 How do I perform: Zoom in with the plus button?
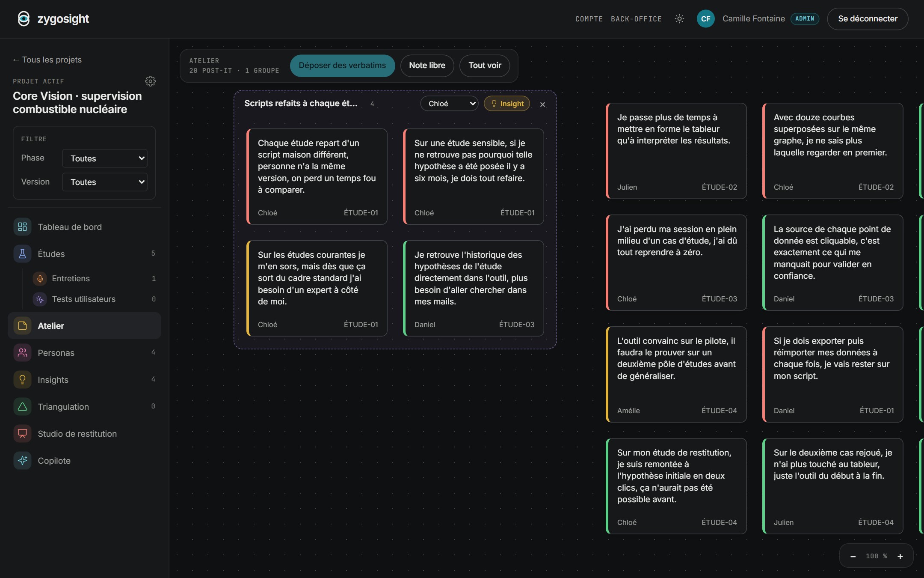(900, 556)
